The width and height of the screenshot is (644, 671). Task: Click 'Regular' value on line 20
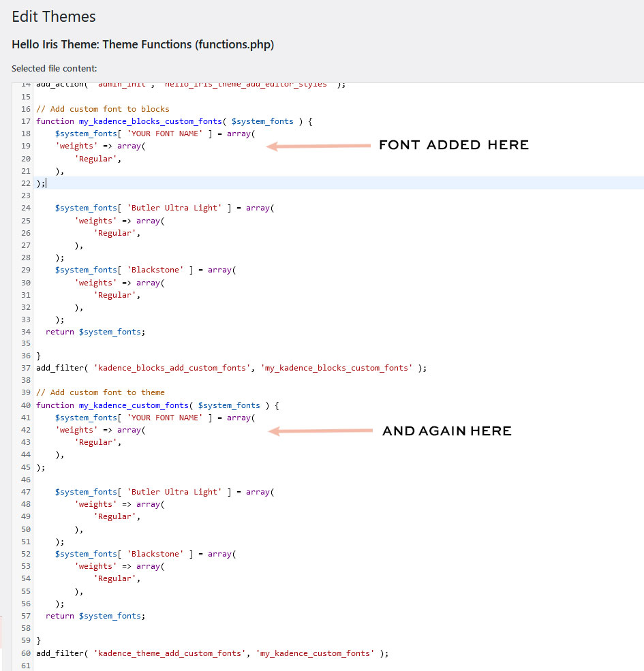pyautogui.click(x=95, y=159)
